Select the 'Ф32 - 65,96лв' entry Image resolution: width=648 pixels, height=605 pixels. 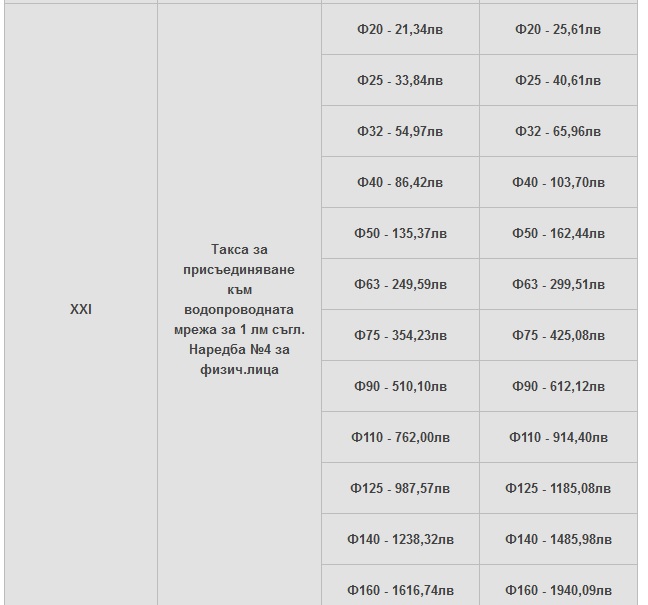pyautogui.click(x=558, y=131)
